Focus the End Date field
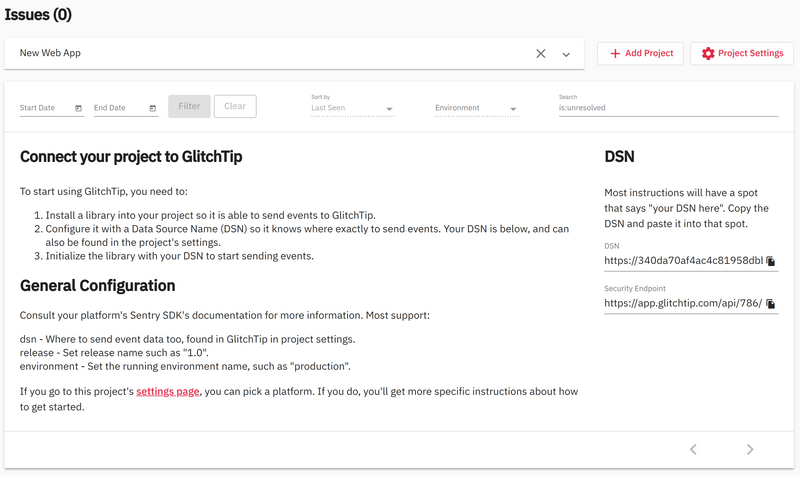Viewport: 800px width, 477px height. pos(126,108)
